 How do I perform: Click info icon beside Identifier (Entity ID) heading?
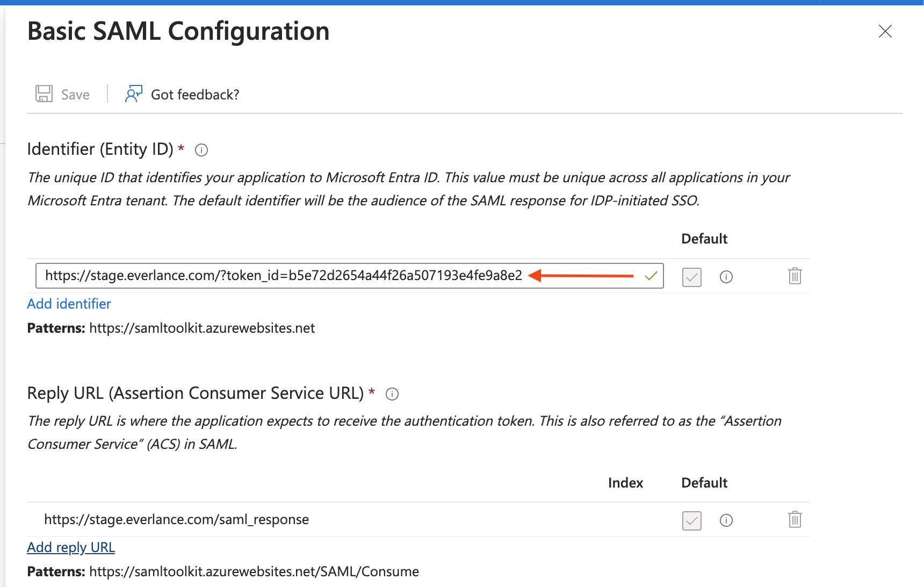(x=201, y=150)
